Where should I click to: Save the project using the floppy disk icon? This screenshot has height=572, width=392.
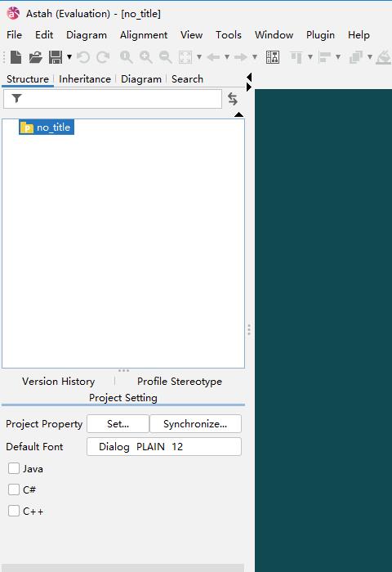click(x=56, y=57)
